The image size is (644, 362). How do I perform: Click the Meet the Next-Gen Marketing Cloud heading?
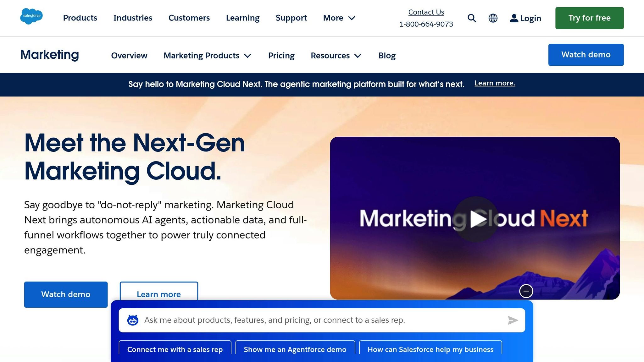[x=135, y=157]
